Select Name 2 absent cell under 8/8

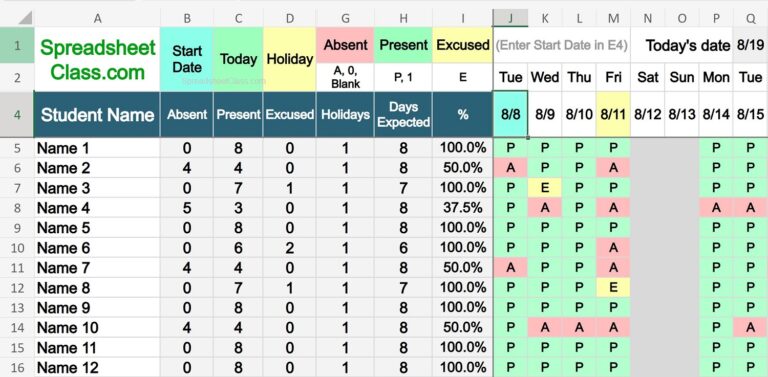pyautogui.click(x=510, y=168)
